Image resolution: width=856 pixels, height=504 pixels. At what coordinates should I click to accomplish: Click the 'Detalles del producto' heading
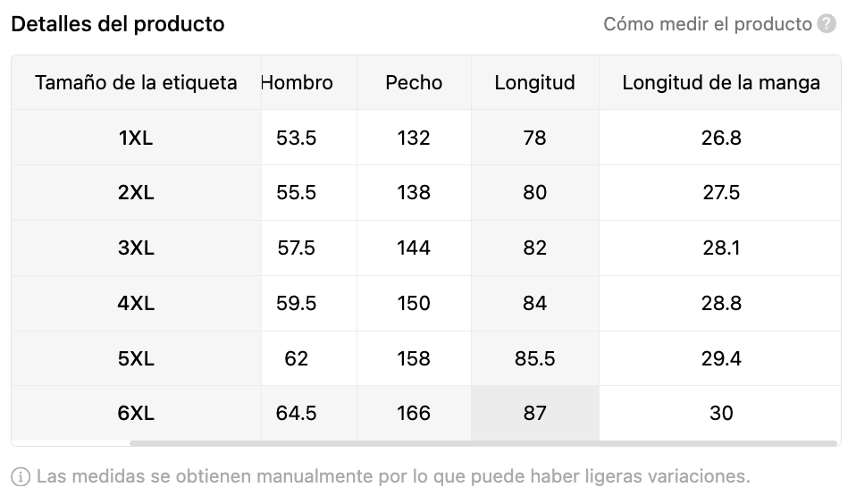[118, 24]
